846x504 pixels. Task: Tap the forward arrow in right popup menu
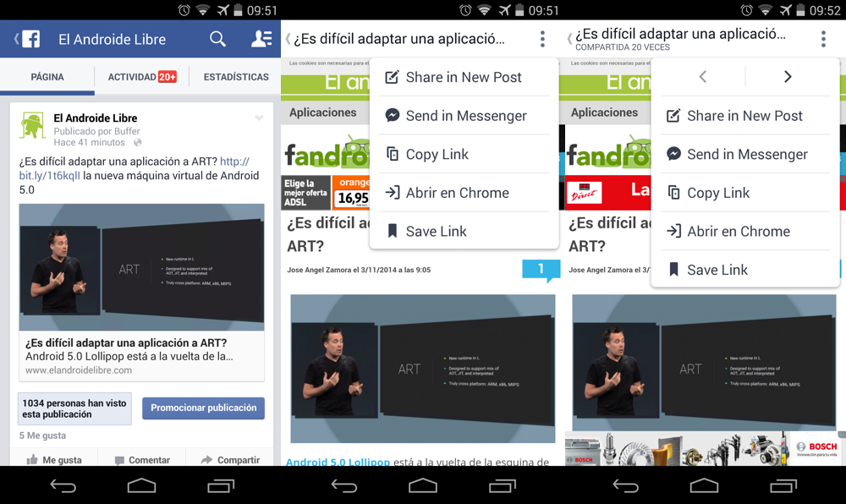tap(788, 77)
